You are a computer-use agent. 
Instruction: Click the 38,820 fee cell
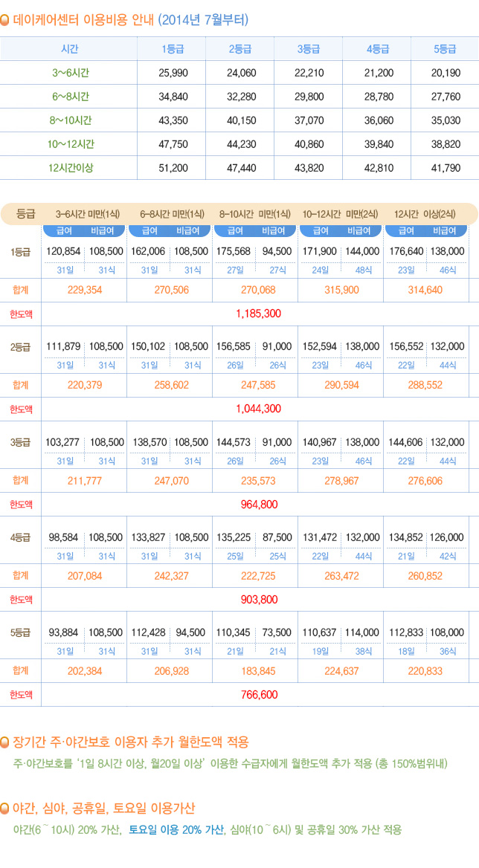click(x=446, y=144)
